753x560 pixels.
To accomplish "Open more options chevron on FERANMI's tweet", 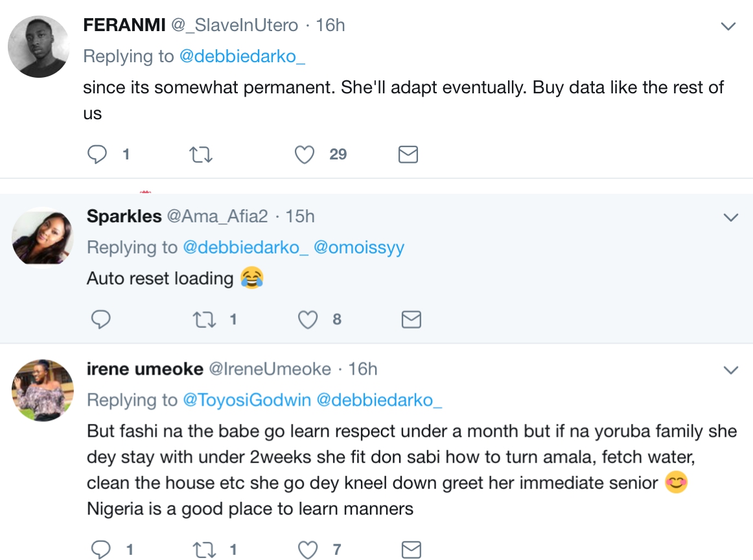I will point(728,27).
